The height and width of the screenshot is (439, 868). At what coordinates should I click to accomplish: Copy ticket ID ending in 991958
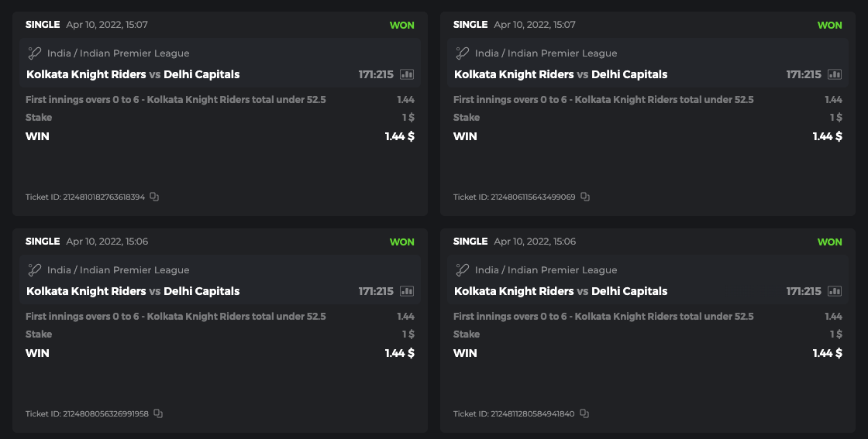pyautogui.click(x=158, y=413)
